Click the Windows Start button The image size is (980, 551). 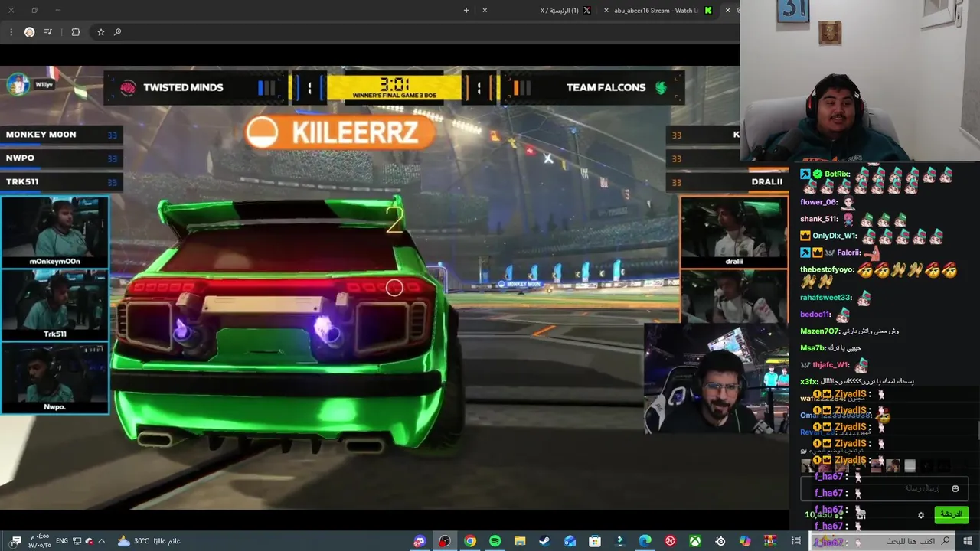tap(967, 541)
